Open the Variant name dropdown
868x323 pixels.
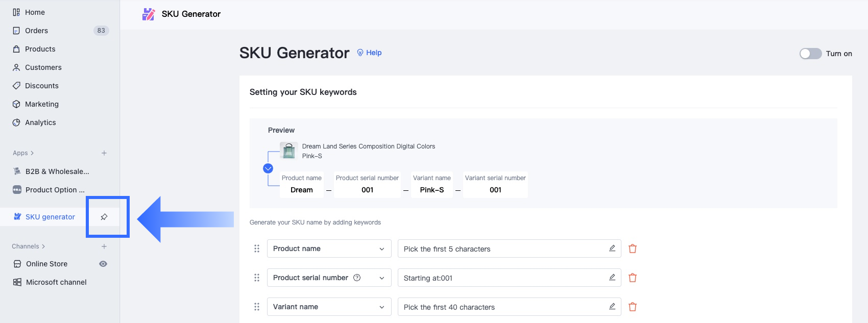click(x=329, y=307)
